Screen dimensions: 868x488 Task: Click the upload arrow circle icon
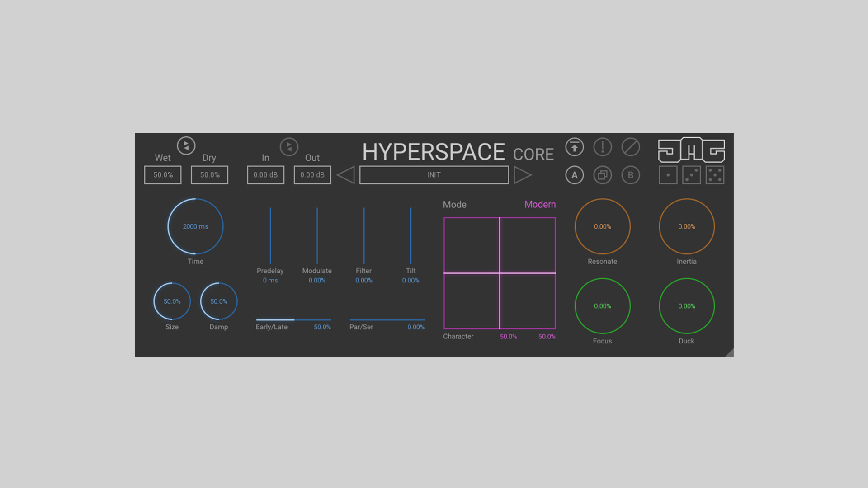click(575, 147)
